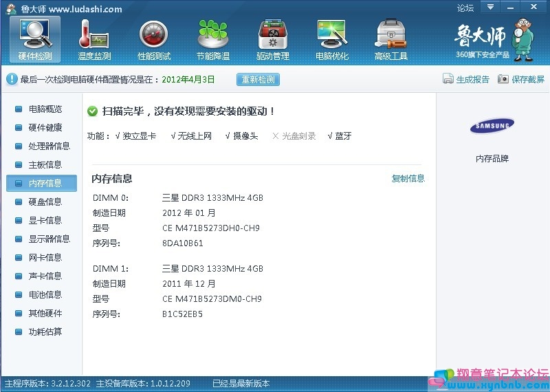The width and height of the screenshot is (550, 392).
Task: Click the date 2012年4月3日
Action: tap(188, 79)
